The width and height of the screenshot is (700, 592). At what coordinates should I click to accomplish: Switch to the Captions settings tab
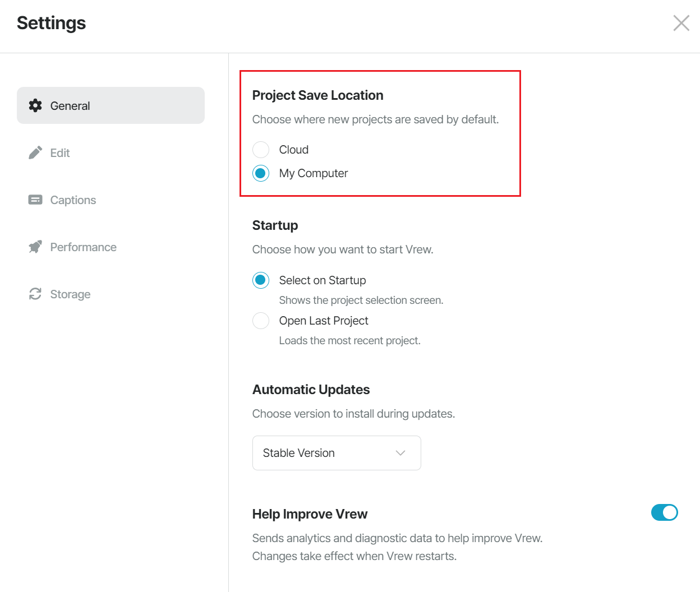pyautogui.click(x=110, y=200)
